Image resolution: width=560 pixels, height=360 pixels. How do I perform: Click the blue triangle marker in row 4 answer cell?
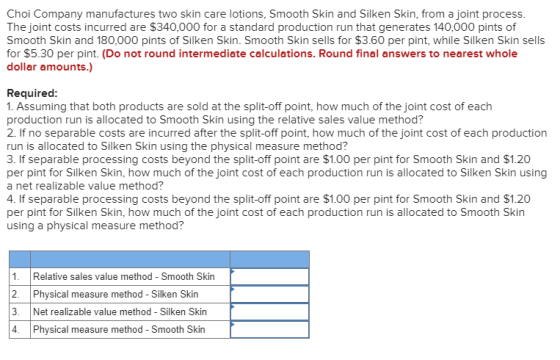coord(232,324)
